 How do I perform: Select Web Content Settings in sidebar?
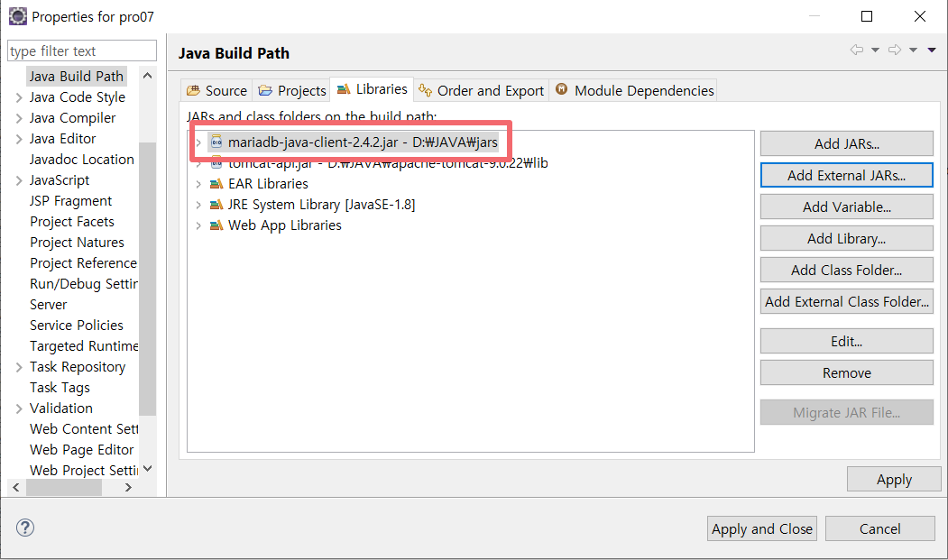coord(83,429)
